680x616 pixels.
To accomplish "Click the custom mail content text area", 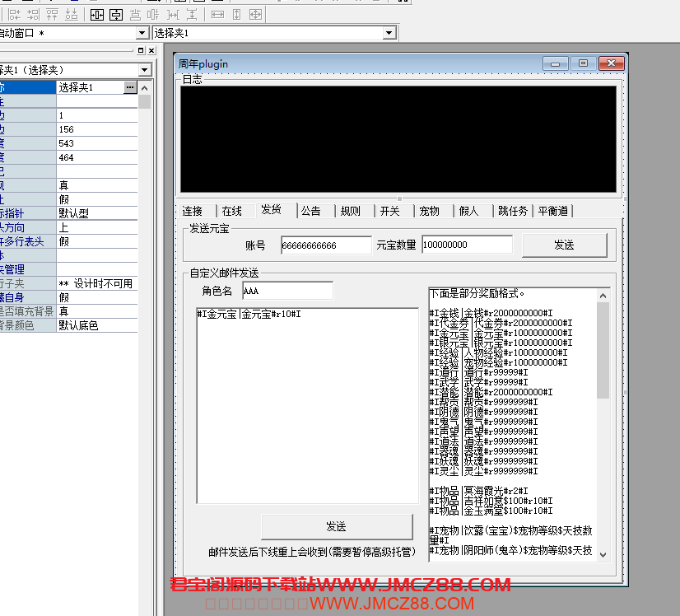I will point(307,406).
